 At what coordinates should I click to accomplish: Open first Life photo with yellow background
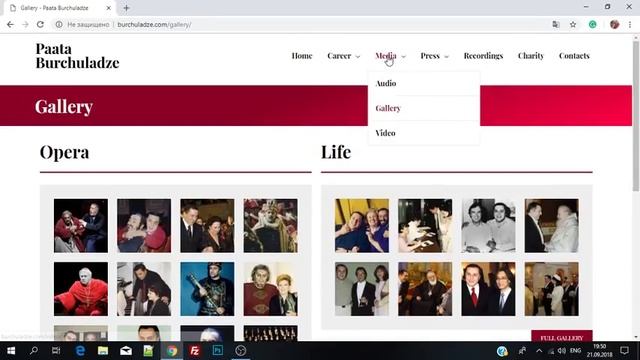tap(362, 226)
